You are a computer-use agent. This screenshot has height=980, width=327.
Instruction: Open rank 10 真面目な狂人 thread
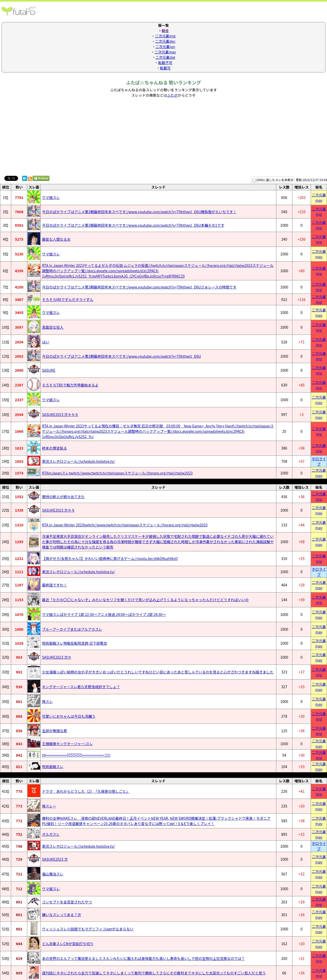[52, 327]
